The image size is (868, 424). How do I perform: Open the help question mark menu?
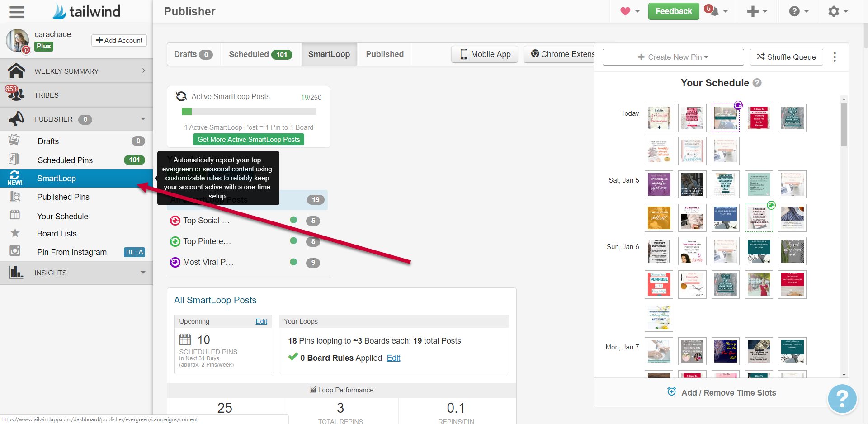(x=799, y=11)
